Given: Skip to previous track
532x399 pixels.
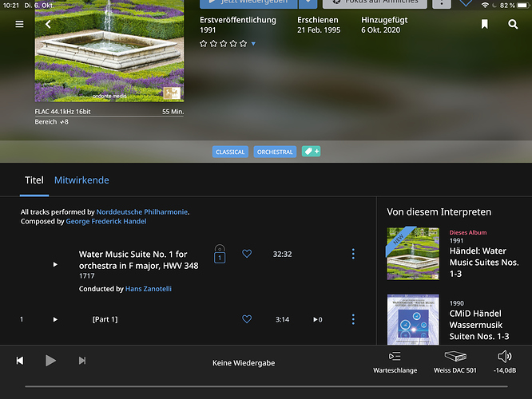Looking at the screenshot, I should 20,361.
